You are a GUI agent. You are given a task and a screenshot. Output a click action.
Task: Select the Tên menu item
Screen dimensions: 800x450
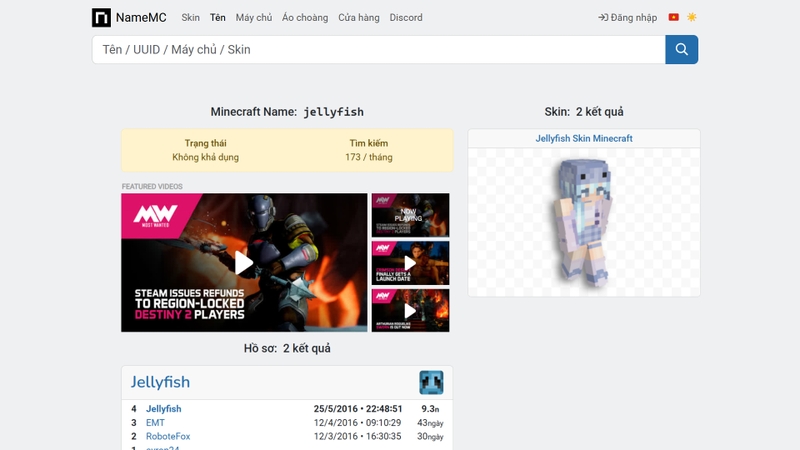(x=217, y=17)
